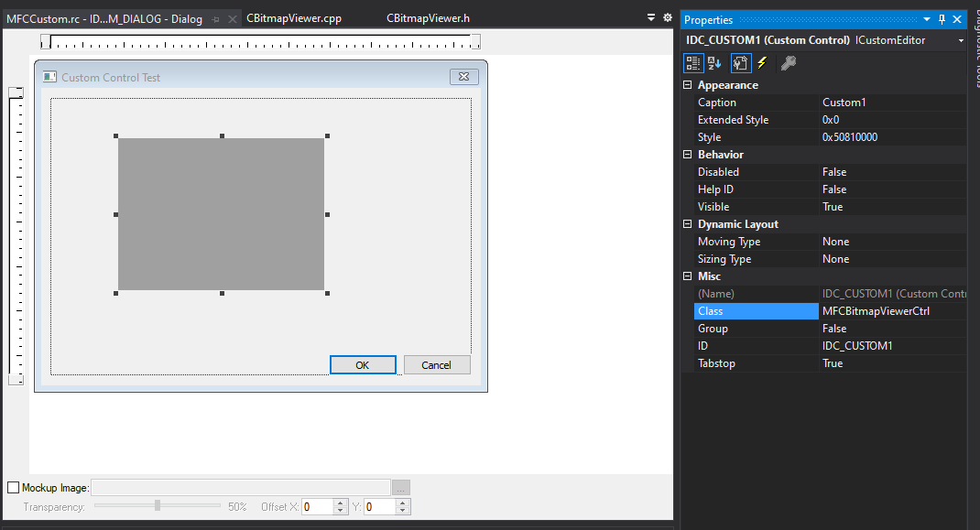Select the Disabled property row
Image resolution: width=980 pixels, height=530 pixels.
coord(830,172)
